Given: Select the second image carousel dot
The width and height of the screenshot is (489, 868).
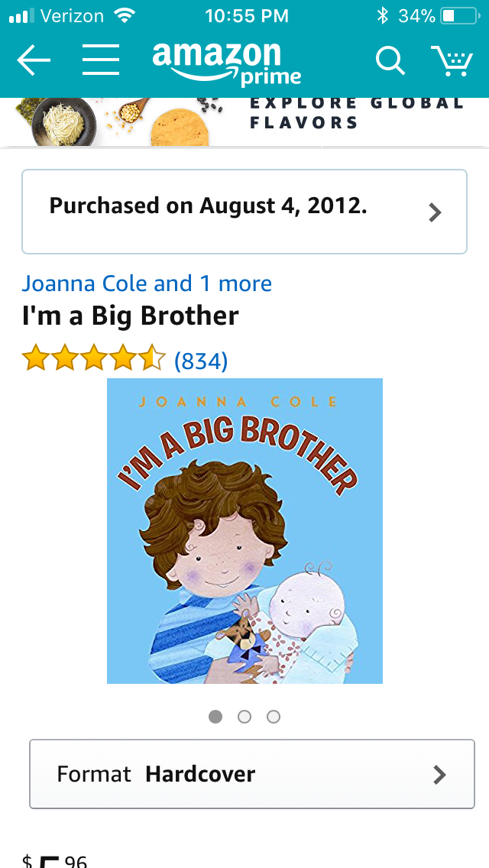Looking at the screenshot, I should pyautogui.click(x=244, y=717).
